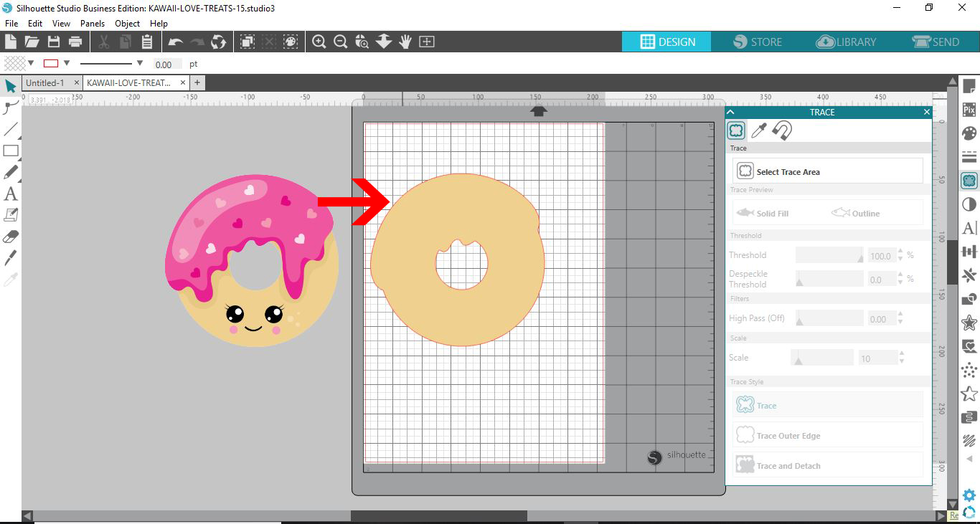Print the design with the printer icon
The image size is (980, 524).
pyautogui.click(x=75, y=42)
